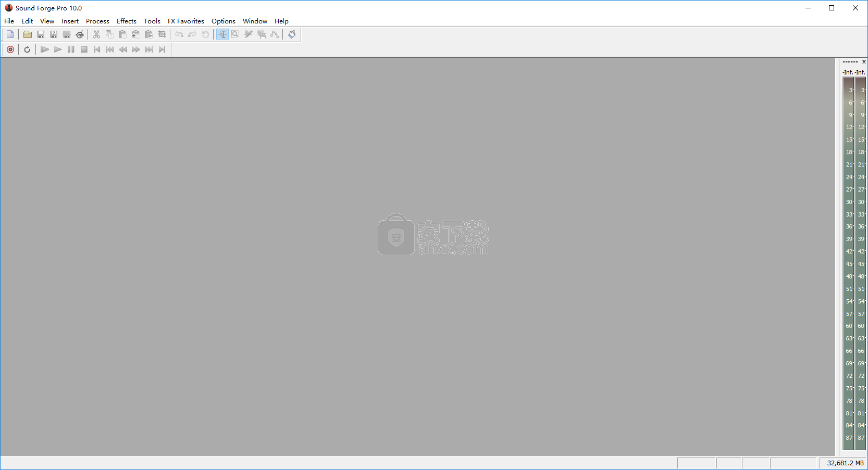The height and width of the screenshot is (470, 868).
Task: Select the Magnify tool
Action: click(235, 34)
